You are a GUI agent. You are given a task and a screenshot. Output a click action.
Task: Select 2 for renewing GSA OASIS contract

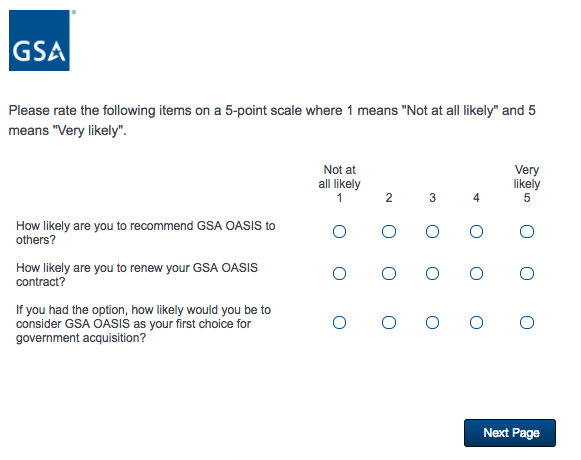point(389,274)
